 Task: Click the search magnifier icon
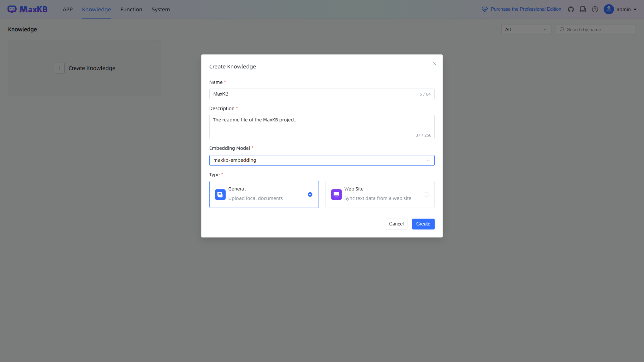click(562, 29)
